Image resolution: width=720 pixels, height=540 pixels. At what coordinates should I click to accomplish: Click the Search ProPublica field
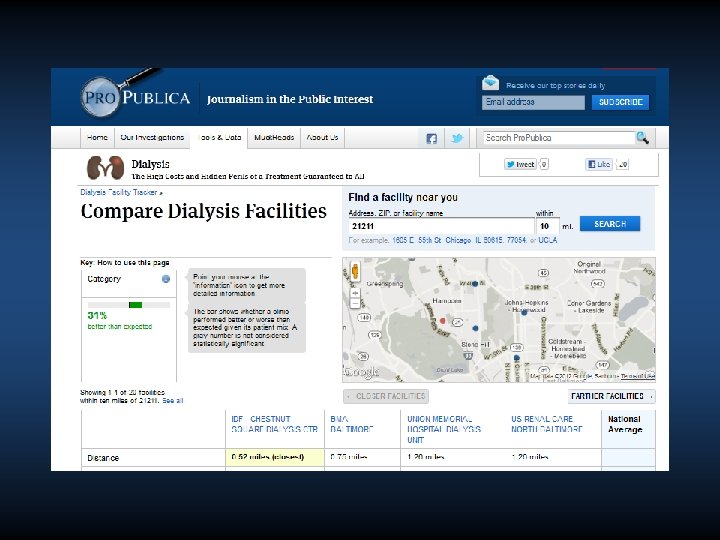559,138
